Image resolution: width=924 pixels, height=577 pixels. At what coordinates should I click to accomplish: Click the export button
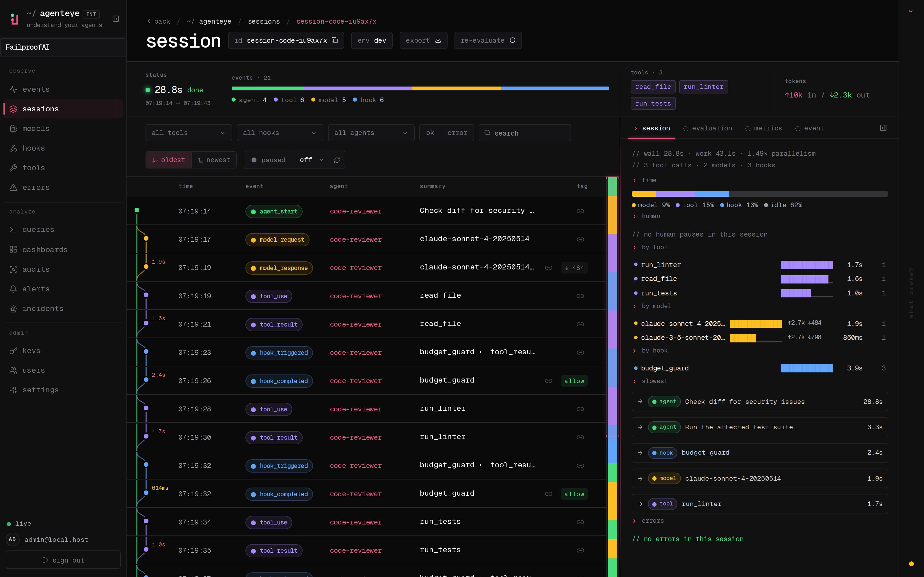pos(423,40)
